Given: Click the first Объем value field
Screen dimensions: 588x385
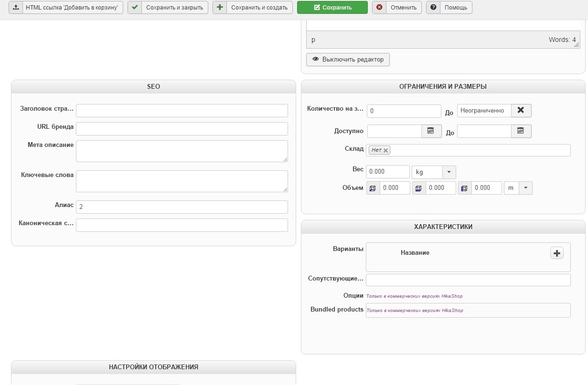Looking at the screenshot, I should [395, 188].
